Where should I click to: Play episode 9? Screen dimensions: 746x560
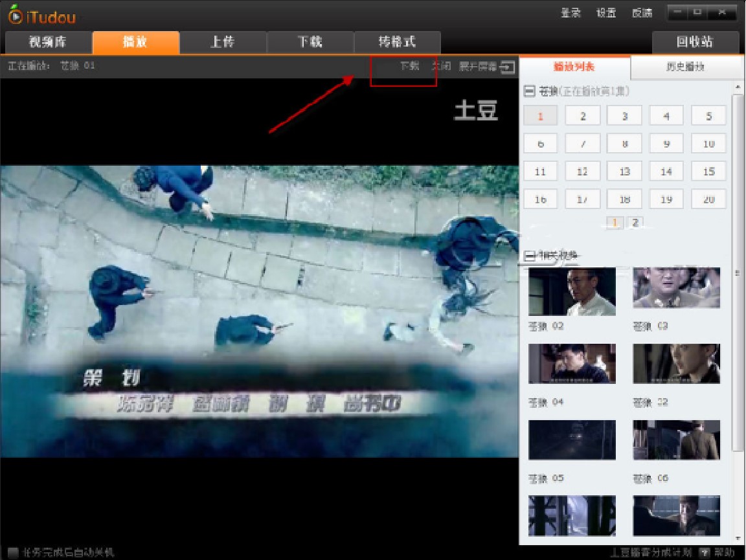(666, 144)
